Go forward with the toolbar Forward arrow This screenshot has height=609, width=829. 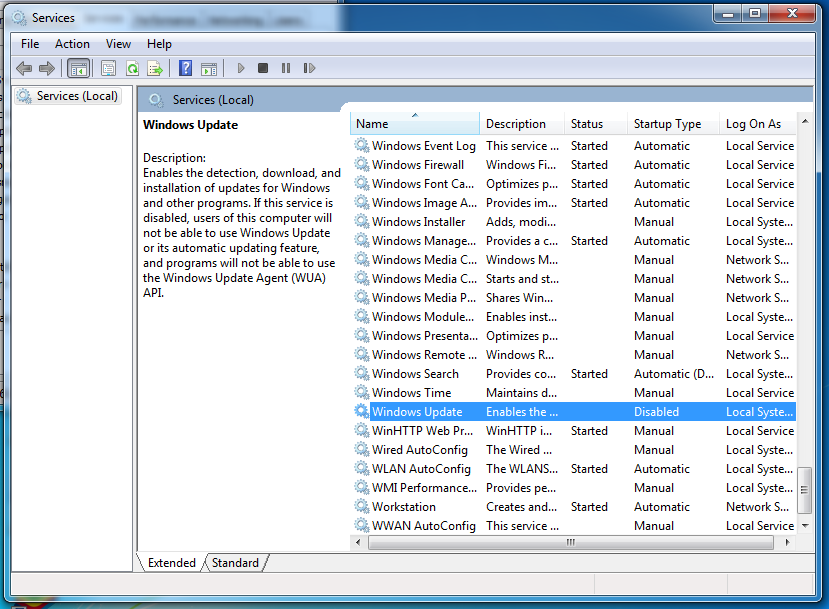pyautogui.click(x=47, y=68)
